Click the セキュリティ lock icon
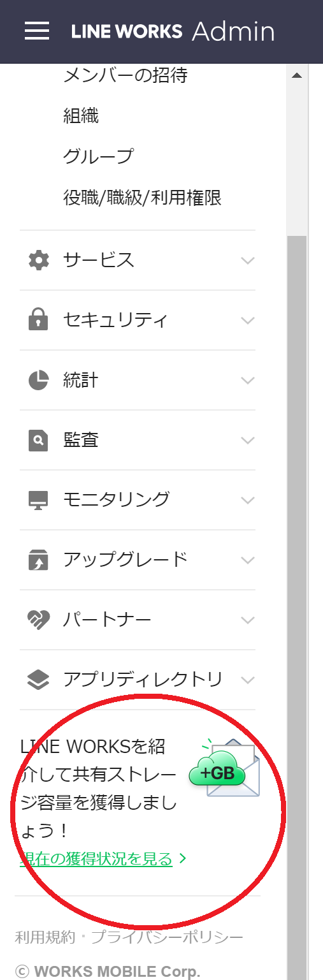The height and width of the screenshot is (980, 323). (38, 319)
